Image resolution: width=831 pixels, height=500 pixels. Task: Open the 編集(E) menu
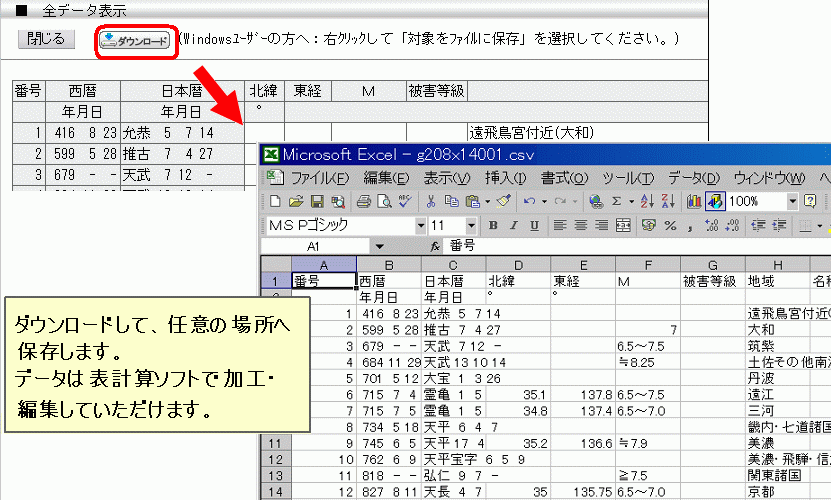(x=386, y=178)
